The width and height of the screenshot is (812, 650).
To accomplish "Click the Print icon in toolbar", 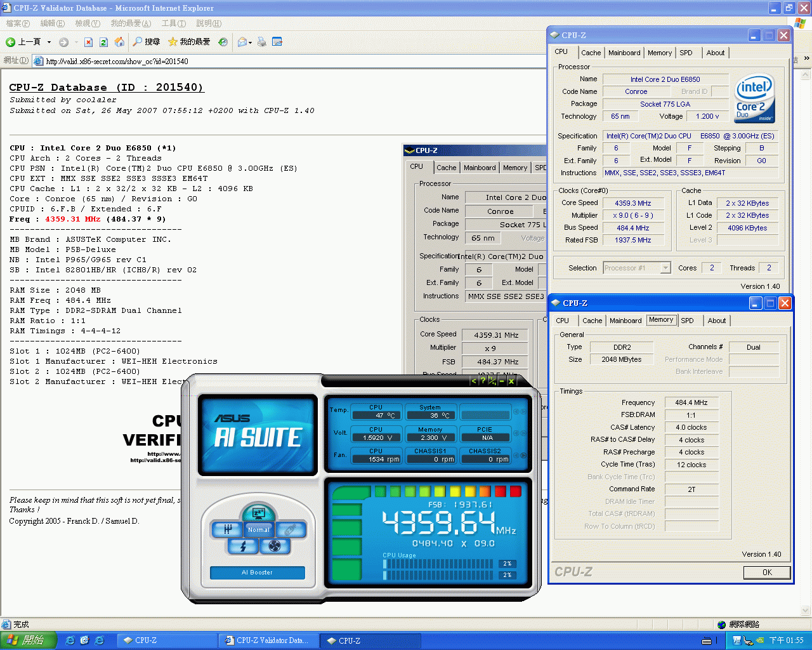I will point(261,42).
